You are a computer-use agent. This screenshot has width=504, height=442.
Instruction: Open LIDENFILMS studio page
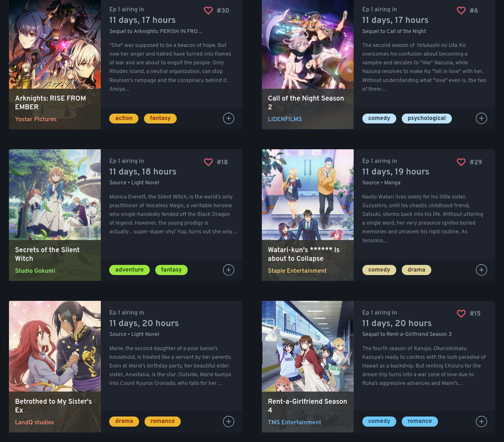click(285, 119)
